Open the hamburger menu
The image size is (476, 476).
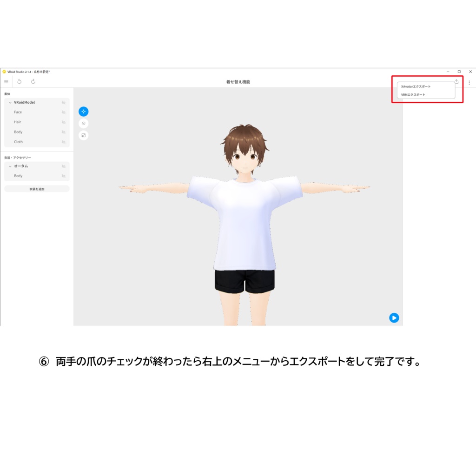click(x=6, y=81)
